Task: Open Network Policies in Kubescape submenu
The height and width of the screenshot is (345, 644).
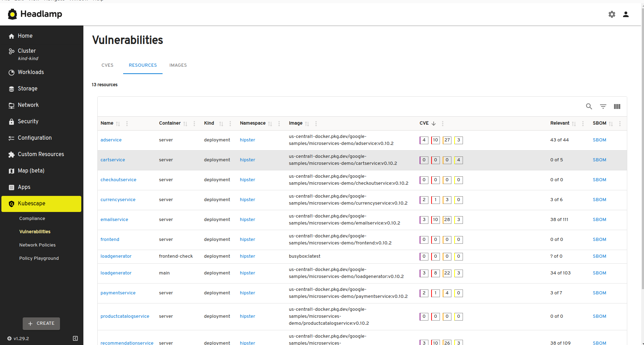Action: click(x=37, y=245)
